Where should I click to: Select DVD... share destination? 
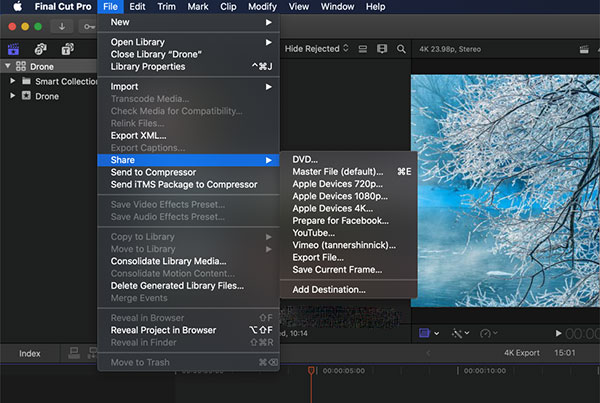pos(349,159)
